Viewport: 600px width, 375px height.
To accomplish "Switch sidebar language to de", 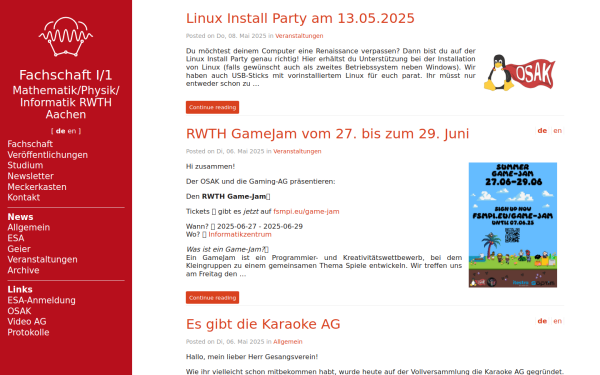I will pos(60,131).
